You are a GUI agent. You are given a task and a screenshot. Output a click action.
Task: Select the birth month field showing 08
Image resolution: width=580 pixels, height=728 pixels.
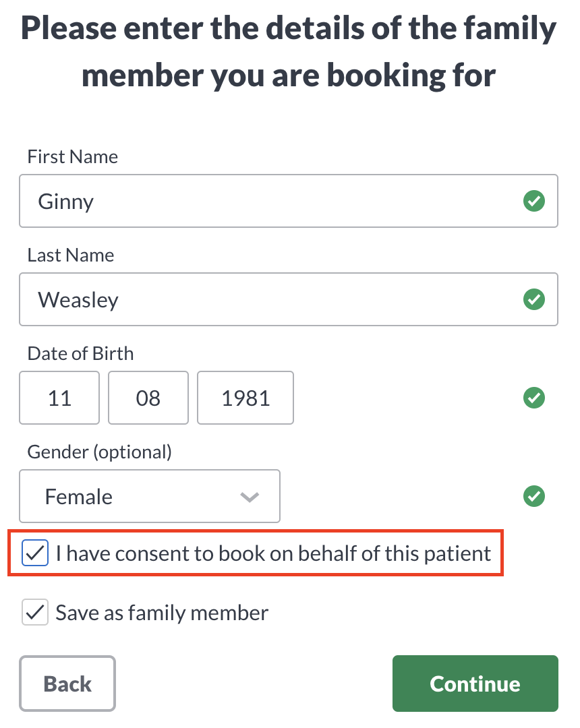coord(148,398)
